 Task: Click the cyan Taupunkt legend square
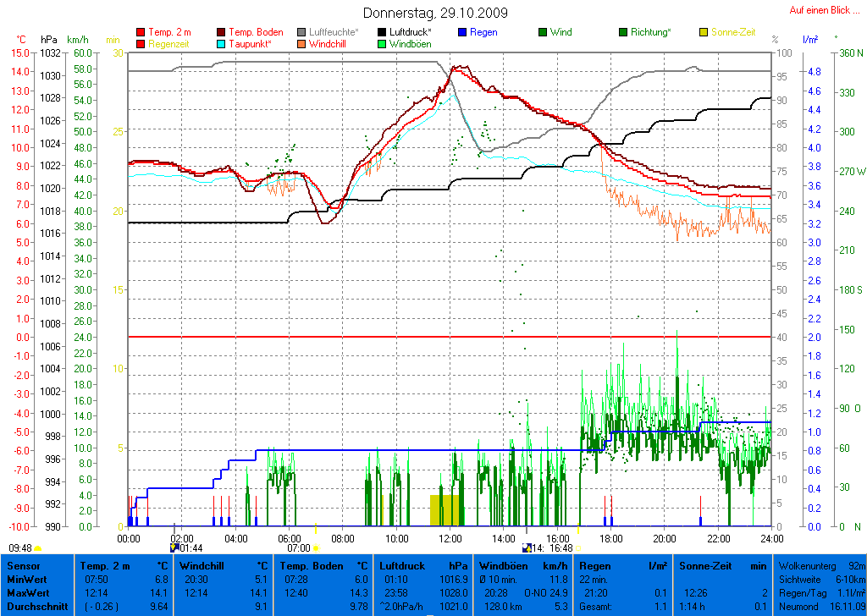(x=222, y=43)
